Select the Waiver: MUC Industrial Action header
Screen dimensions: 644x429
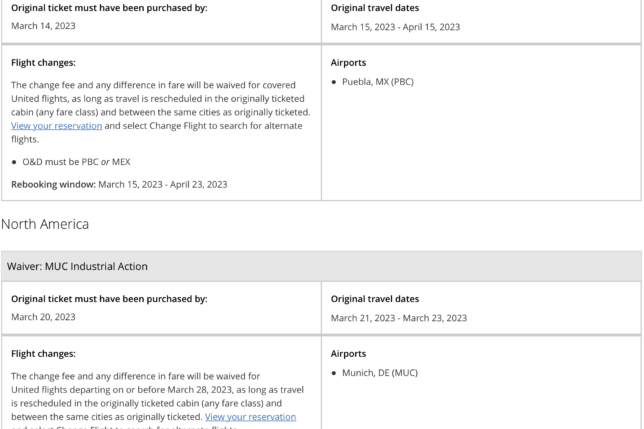77,266
